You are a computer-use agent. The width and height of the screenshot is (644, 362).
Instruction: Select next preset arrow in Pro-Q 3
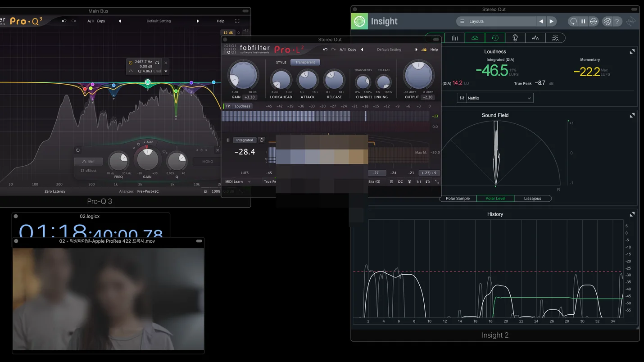(x=198, y=21)
